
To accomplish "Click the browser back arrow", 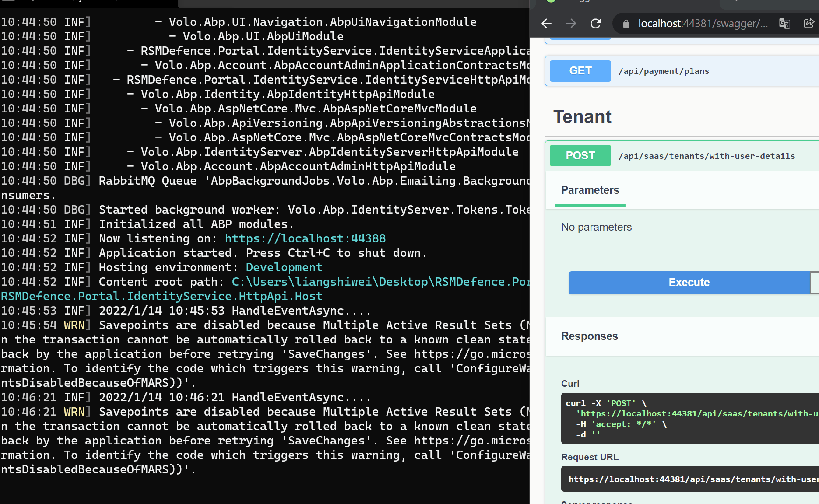I will click(546, 24).
